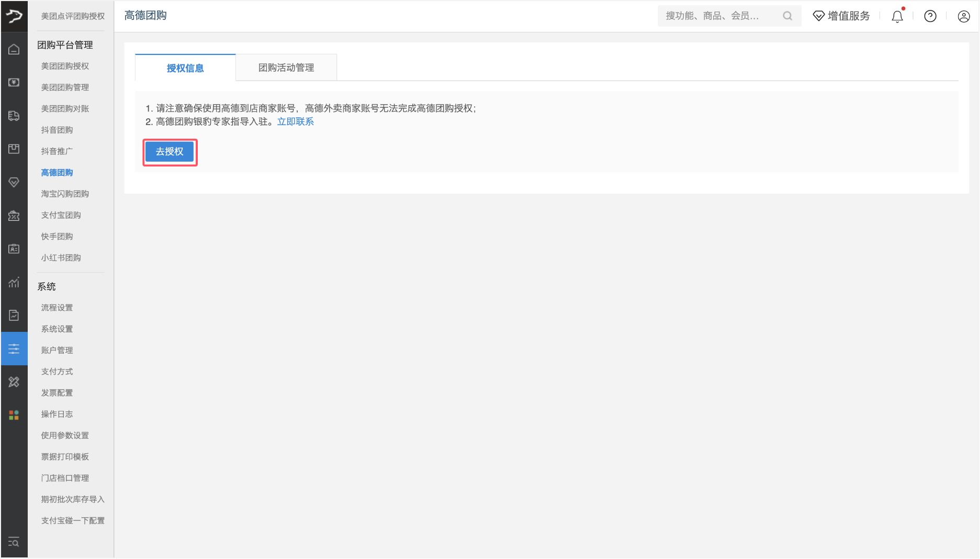Click the 立即联系 link
Image resolution: width=980 pixels, height=559 pixels.
295,121
